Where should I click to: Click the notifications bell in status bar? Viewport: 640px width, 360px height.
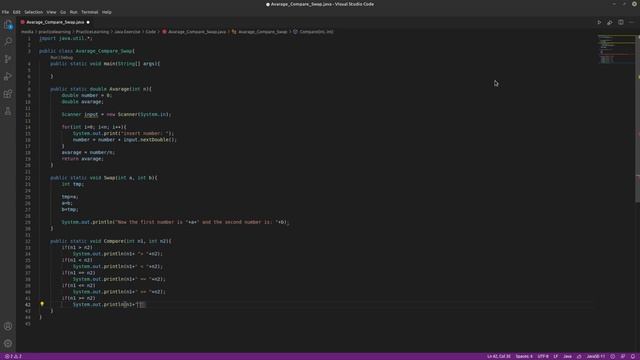pos(633,356)
